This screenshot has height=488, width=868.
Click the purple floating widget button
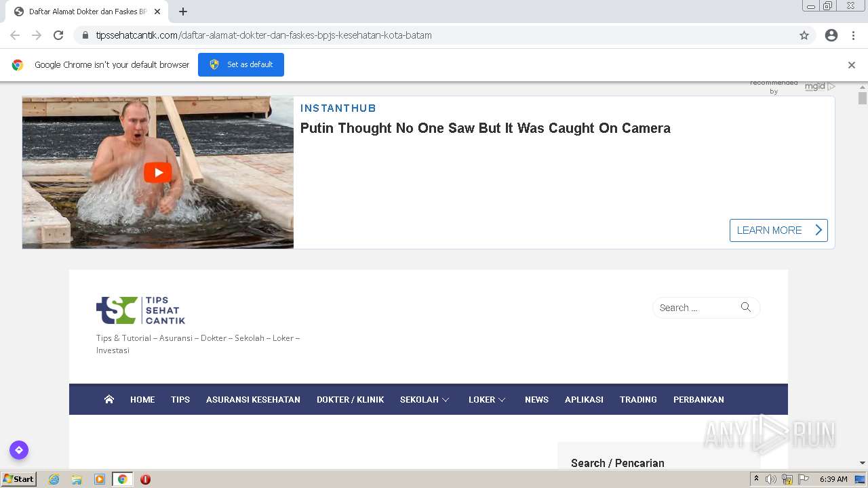(19, 450)
